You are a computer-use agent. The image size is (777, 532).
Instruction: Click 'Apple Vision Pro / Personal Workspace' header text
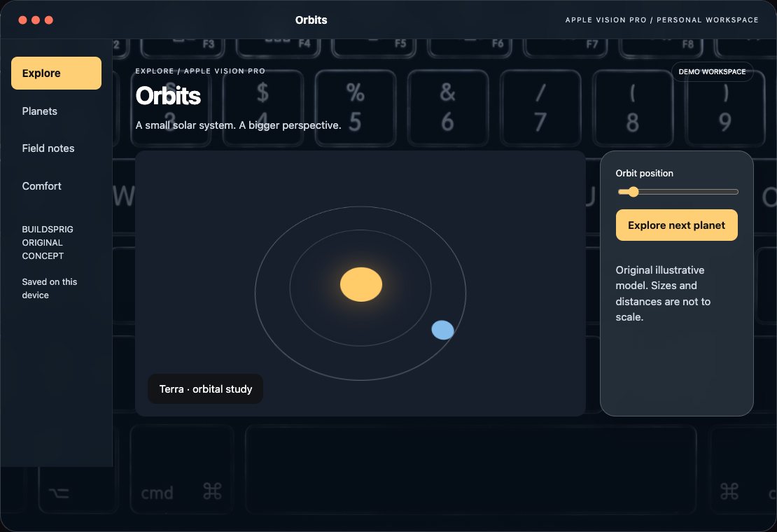(661, 20)
